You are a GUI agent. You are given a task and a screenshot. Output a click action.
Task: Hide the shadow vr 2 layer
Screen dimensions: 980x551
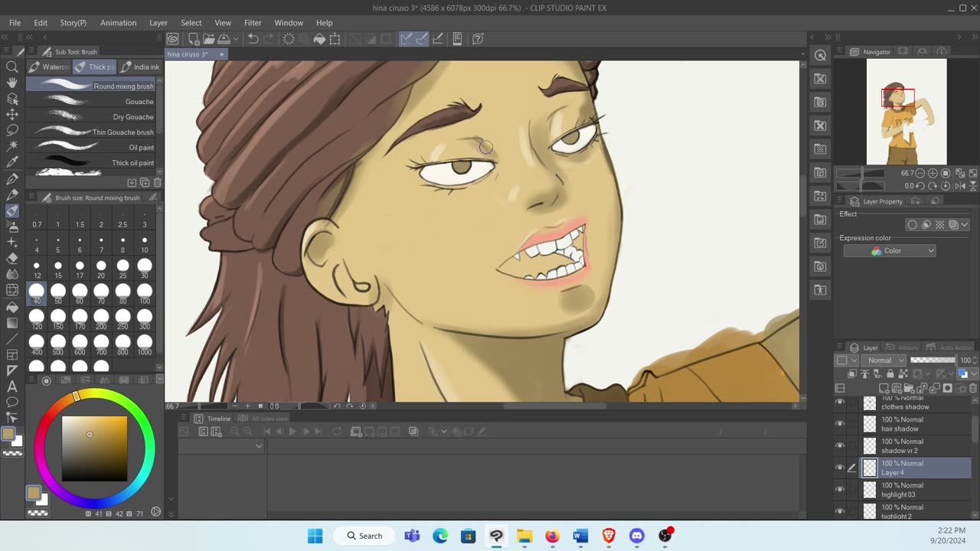840,446
